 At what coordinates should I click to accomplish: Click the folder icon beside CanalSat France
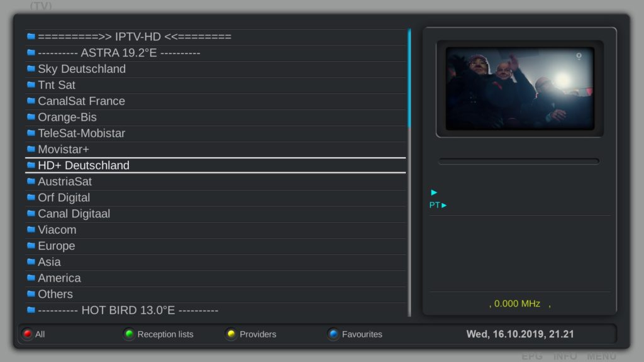point(31,101)
